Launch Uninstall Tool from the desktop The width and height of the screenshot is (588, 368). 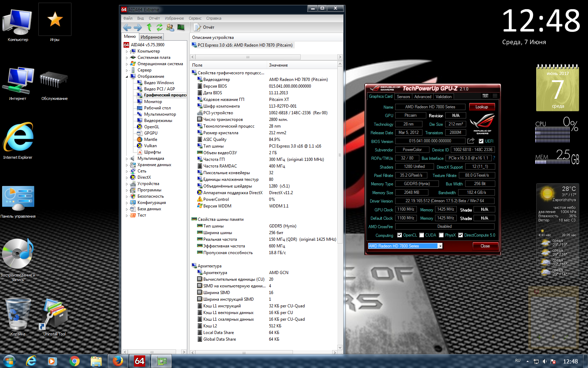(x=54, y=317)
